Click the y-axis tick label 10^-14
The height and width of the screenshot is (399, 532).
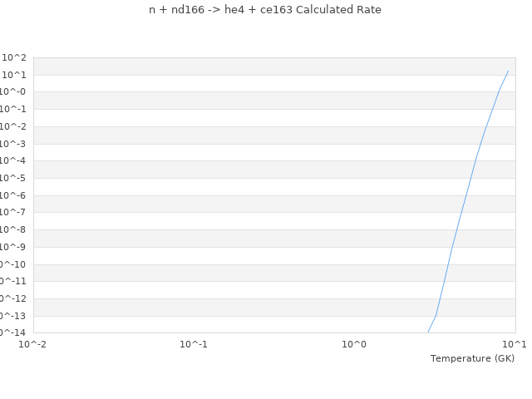click(12, 332)
